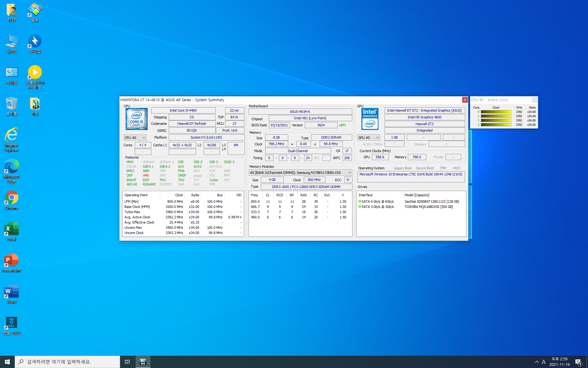Open the memory module bank selector dropdown
The image size is (588, 368).
pyautogui.click(x=300, y=173)
